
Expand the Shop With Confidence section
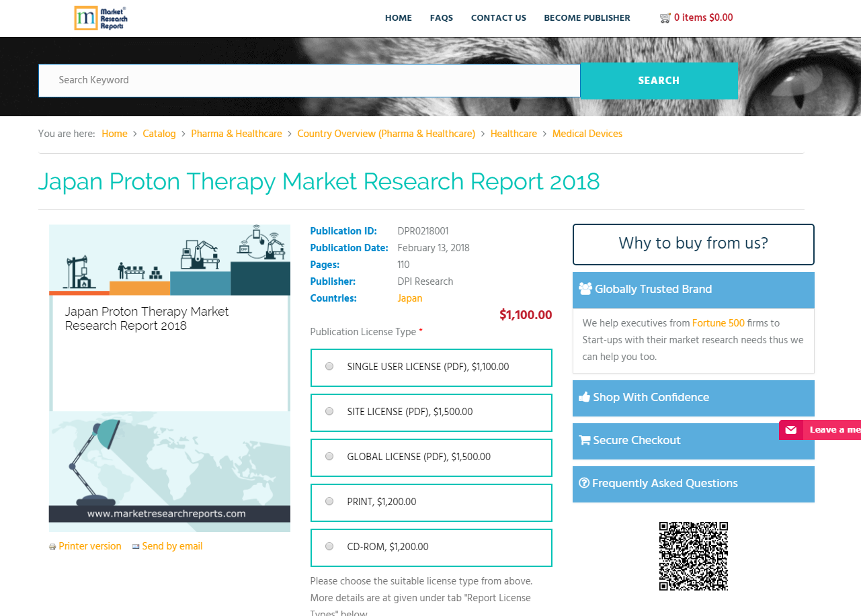(694, 398)
